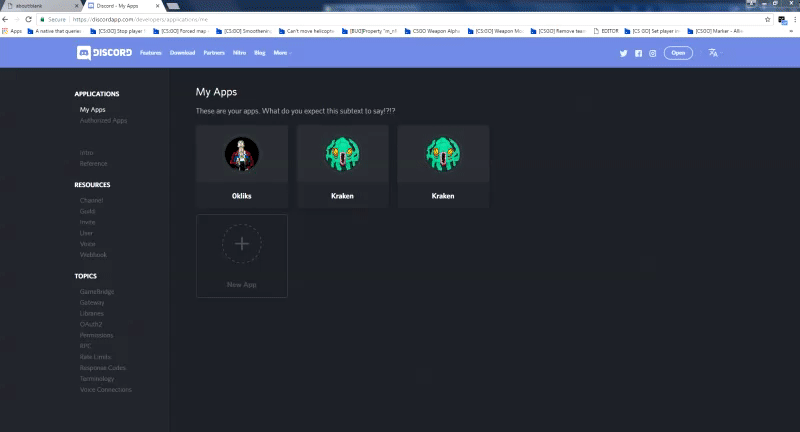Open the Libraries topic link
This screenshot has height=432, width=800.
(91, 314)
